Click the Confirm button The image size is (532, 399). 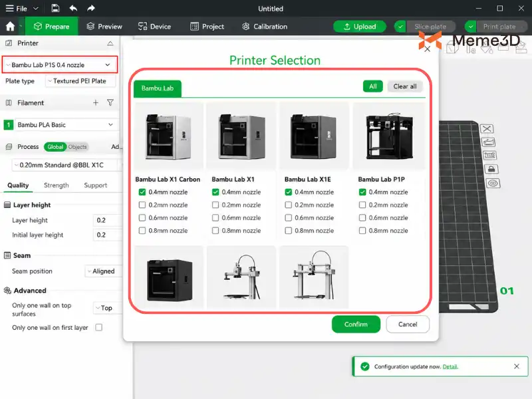356,325
